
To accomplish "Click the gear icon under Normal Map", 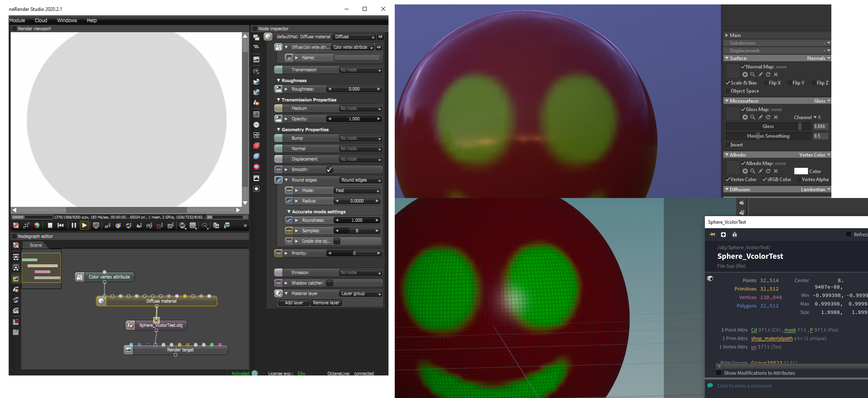I will tap(745, 74).
